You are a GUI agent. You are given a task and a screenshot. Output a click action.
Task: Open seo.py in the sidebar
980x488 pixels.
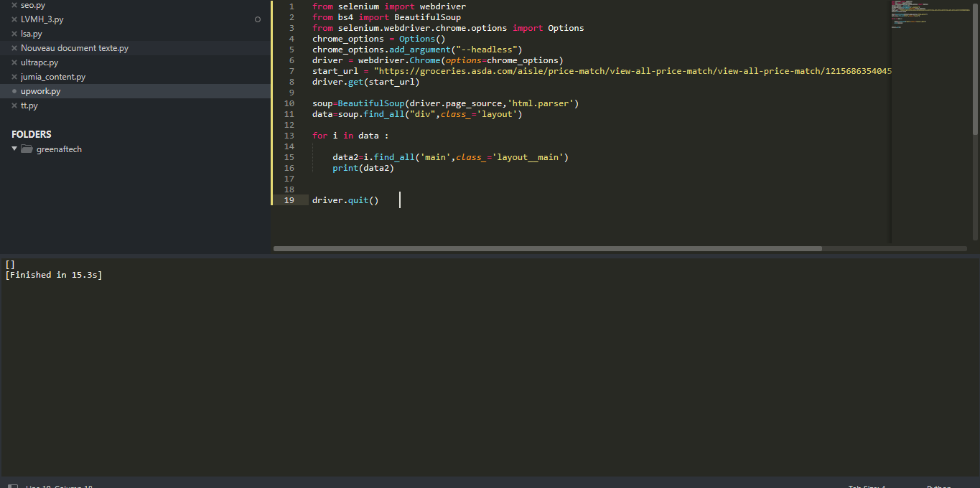click(33, 5)
